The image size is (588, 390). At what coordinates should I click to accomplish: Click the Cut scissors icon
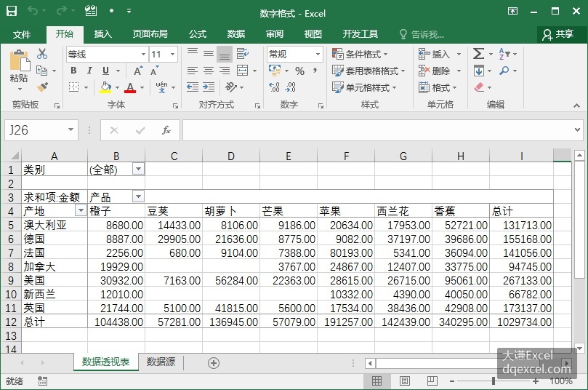tap(42, 54)
